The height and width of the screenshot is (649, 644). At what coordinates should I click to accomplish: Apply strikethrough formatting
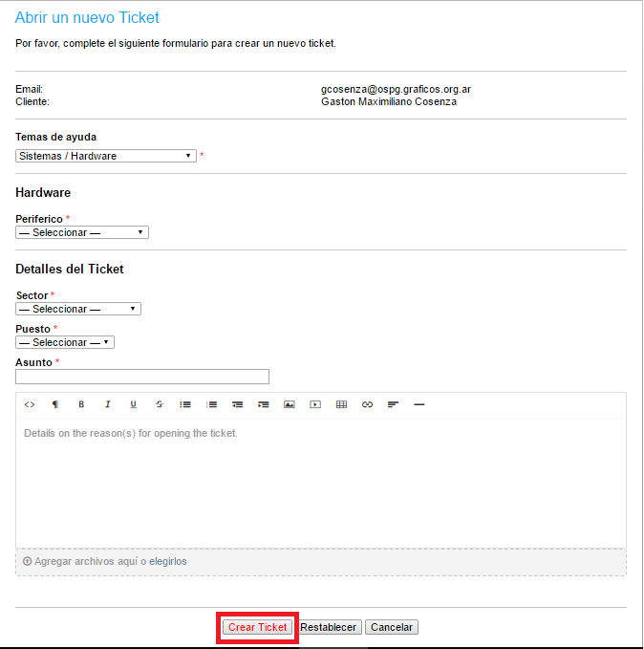pyautogui.click(x=160, y=404)
